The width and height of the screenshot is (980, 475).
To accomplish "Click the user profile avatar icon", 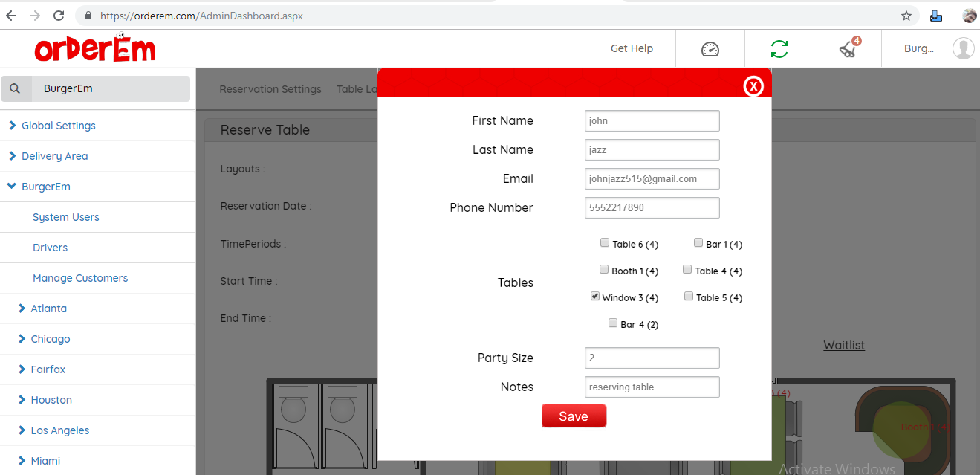I will (x=963, y=49).
